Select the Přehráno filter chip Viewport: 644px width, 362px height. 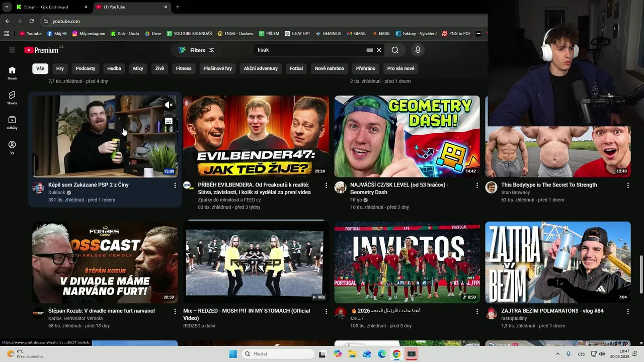pos(366,68)
